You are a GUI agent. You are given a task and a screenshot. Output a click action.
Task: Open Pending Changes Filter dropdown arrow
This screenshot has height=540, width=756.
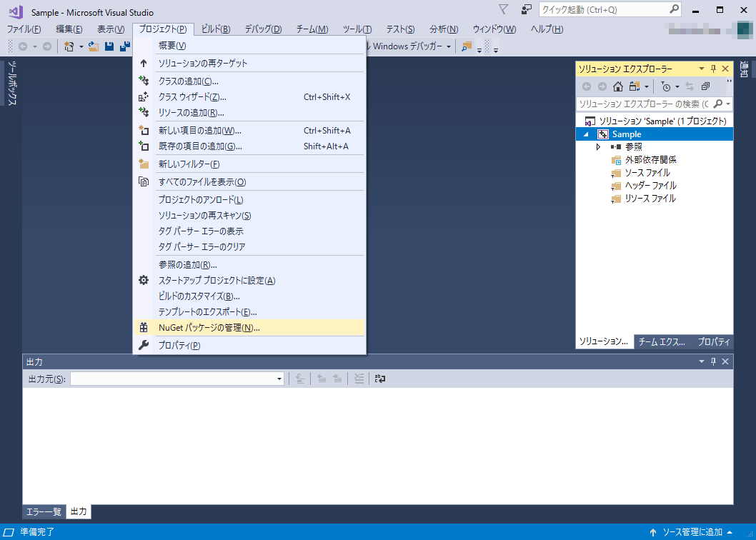coord(677,87)
